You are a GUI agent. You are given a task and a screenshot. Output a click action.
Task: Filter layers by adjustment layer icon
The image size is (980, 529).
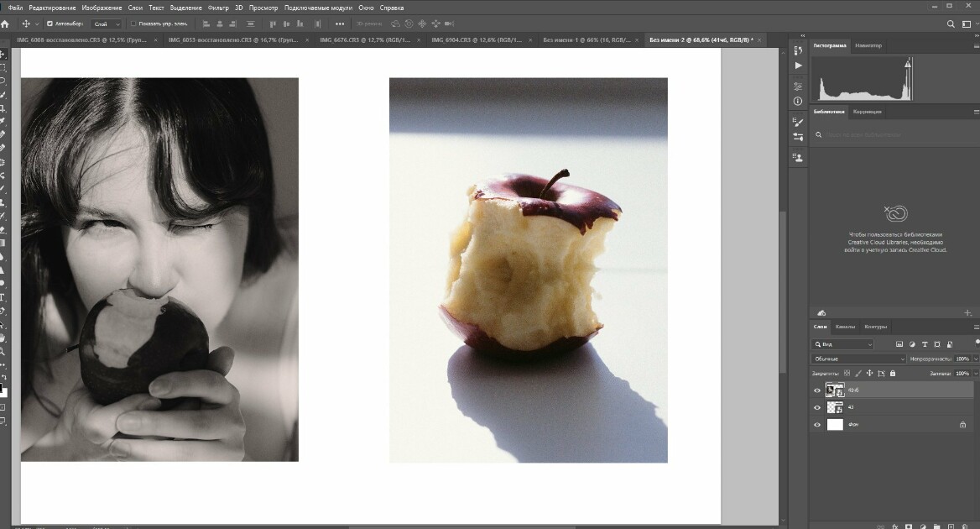click(912, 344)
